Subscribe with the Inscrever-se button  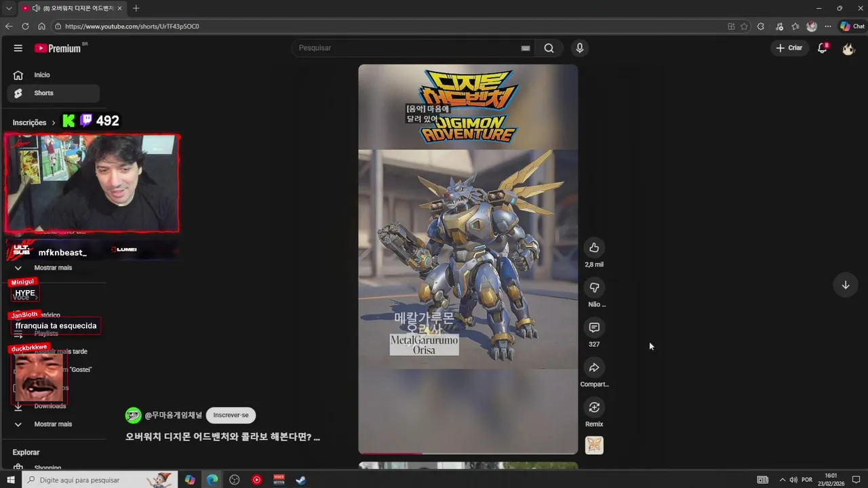coord(231,415)
